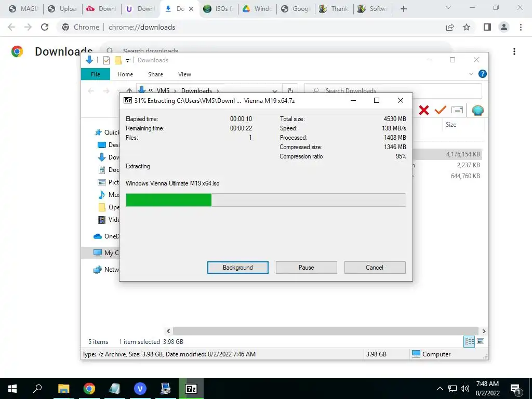Select OneDrive in the Explorer navigation pane
Viewport: 532px width, 399px height.
(107, 236)
